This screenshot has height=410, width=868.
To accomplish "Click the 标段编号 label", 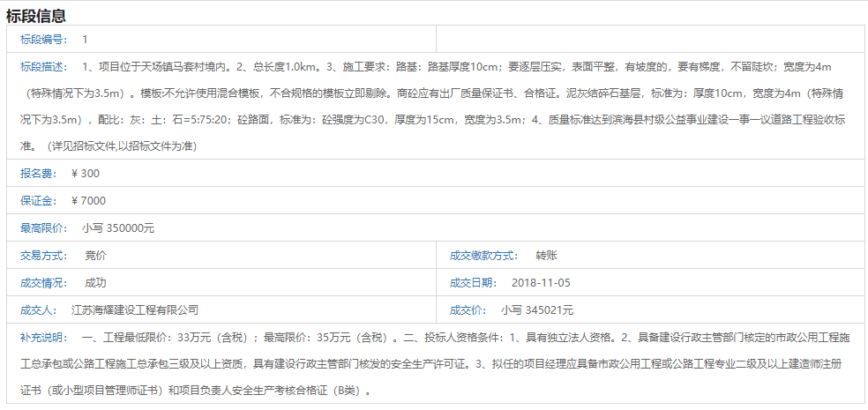I will tap(42, 39).
